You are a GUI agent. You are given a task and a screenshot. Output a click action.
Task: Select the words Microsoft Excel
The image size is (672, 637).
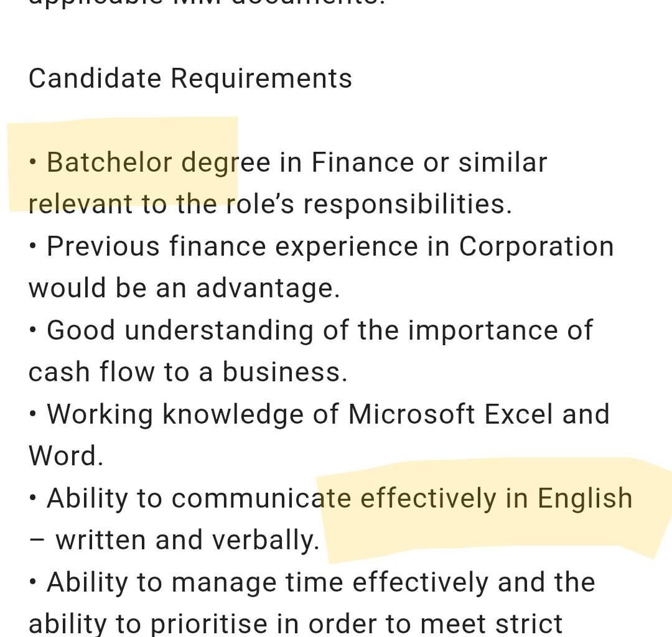pos(450,414)
